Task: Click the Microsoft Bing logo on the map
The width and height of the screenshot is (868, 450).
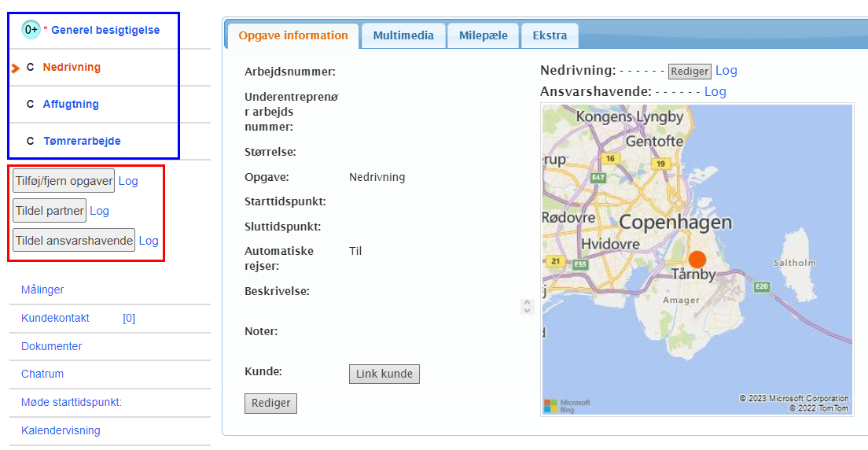Action: (566, 405)
